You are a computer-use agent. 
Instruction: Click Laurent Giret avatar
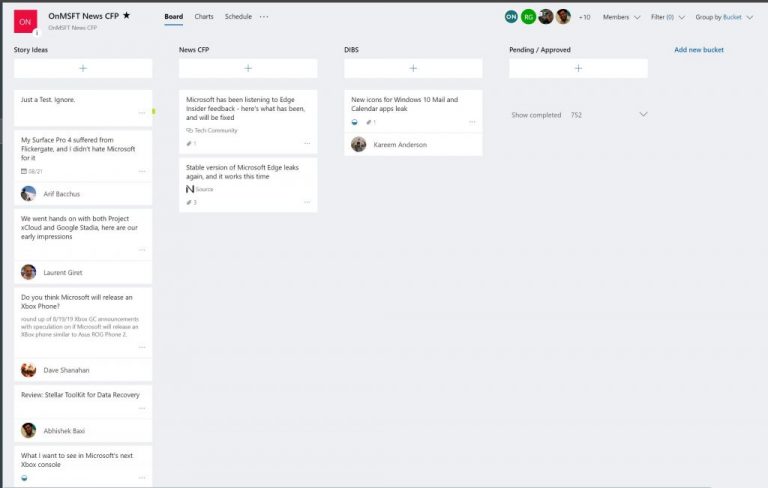click(28, 272)
